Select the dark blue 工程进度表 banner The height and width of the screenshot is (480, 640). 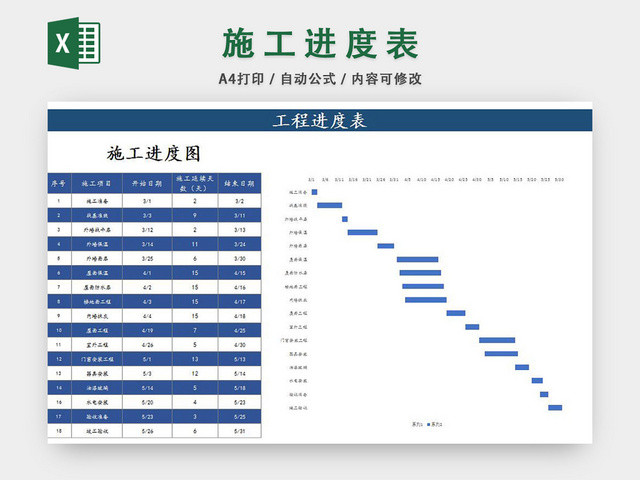(x=320, y=120)
